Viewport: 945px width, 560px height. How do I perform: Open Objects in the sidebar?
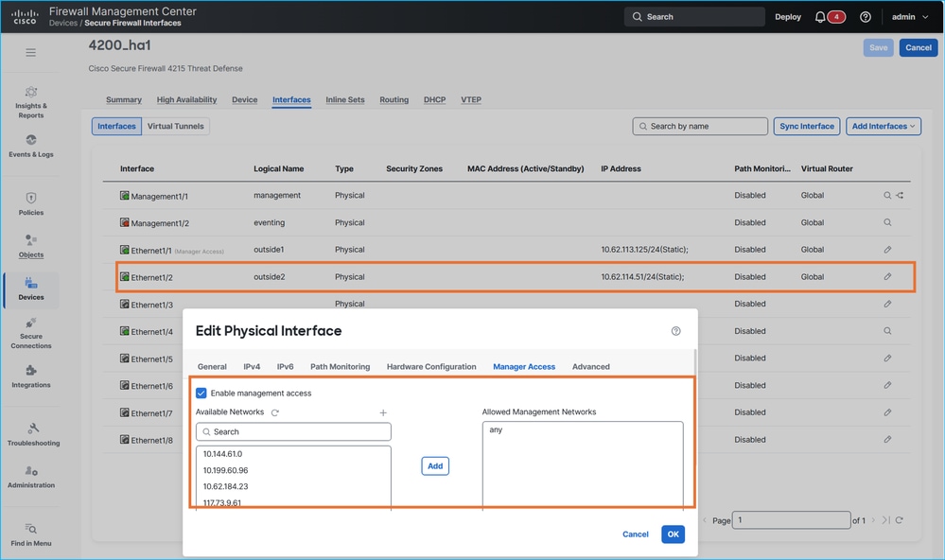coord(30,247)
